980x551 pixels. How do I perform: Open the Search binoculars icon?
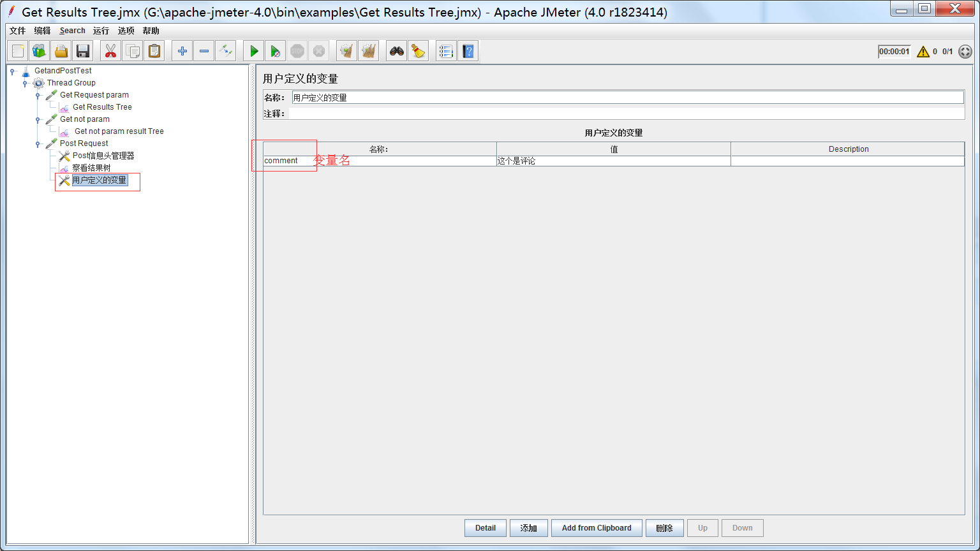(x=396, y=50)
